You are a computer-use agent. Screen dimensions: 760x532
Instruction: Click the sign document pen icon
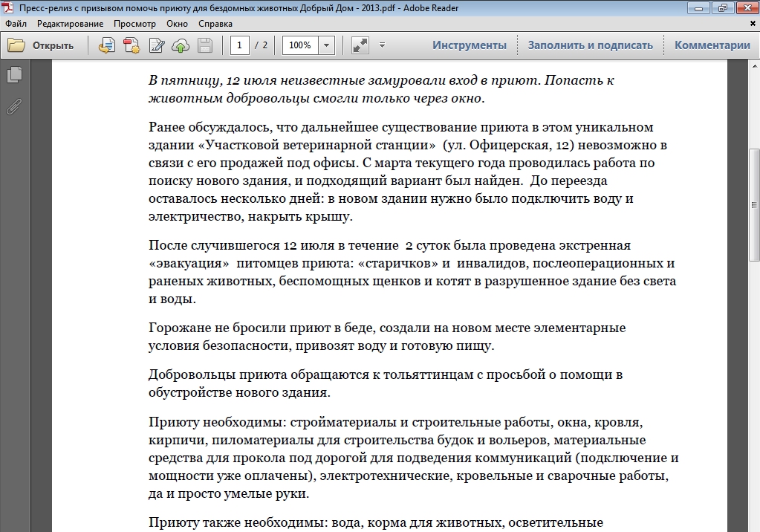coord(156,45)
